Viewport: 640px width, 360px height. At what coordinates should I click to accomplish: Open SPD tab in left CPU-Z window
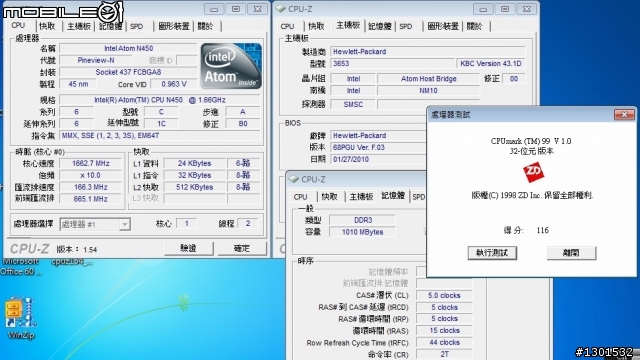tap(136, 26)
